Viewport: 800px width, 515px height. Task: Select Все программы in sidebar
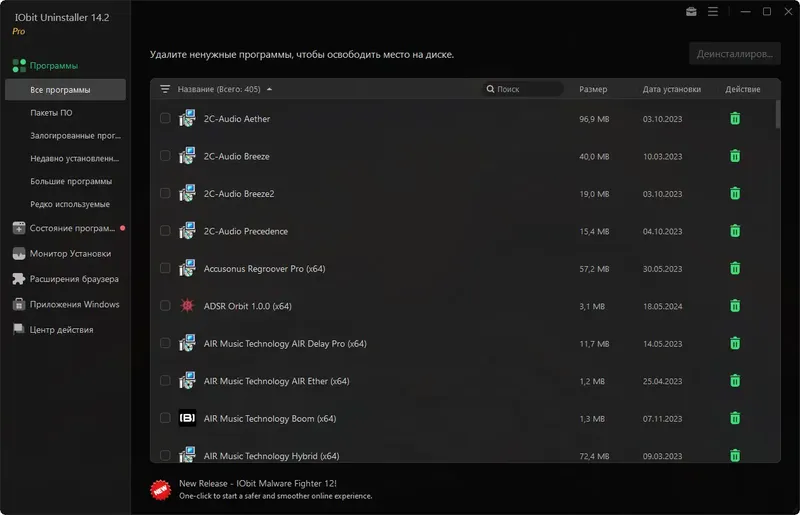tap(65, 90)
